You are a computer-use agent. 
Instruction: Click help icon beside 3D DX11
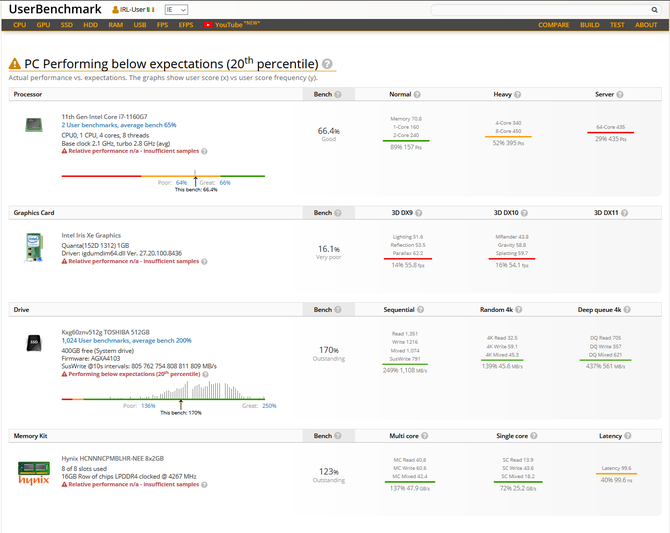click(624, 213)
